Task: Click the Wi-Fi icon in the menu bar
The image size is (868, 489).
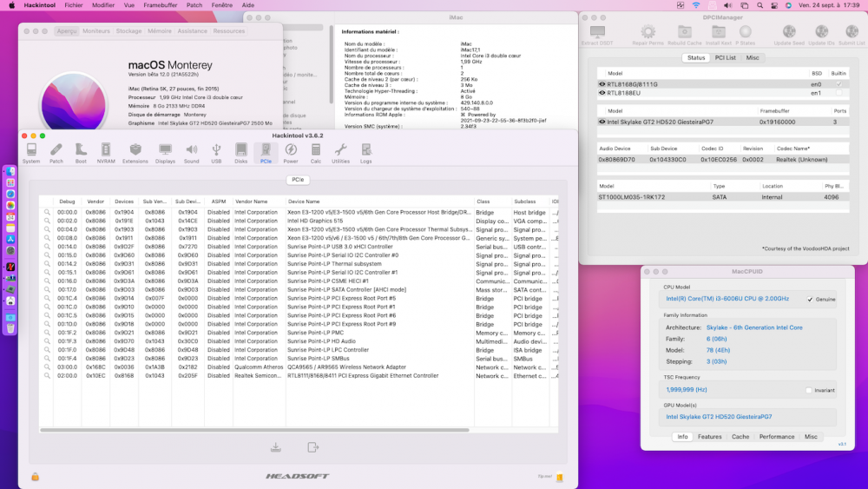Action: (x=696, y=5)
